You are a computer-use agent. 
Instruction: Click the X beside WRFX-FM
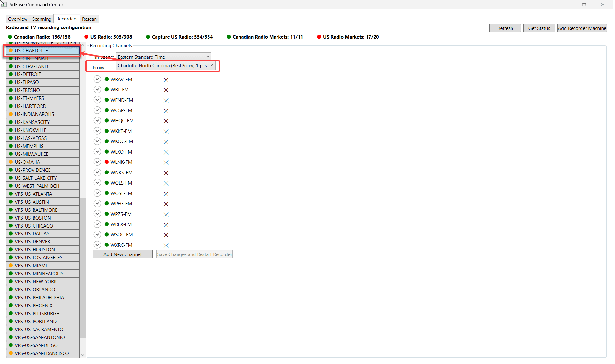166,225
